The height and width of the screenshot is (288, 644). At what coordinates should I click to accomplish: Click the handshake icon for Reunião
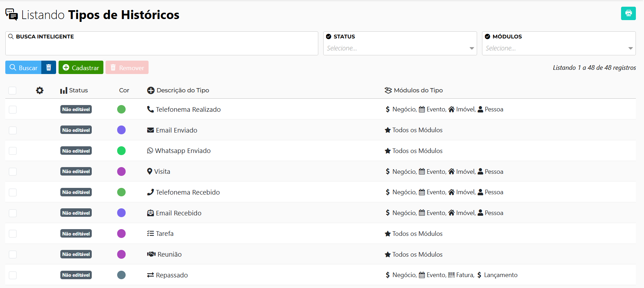coord(151,254)
